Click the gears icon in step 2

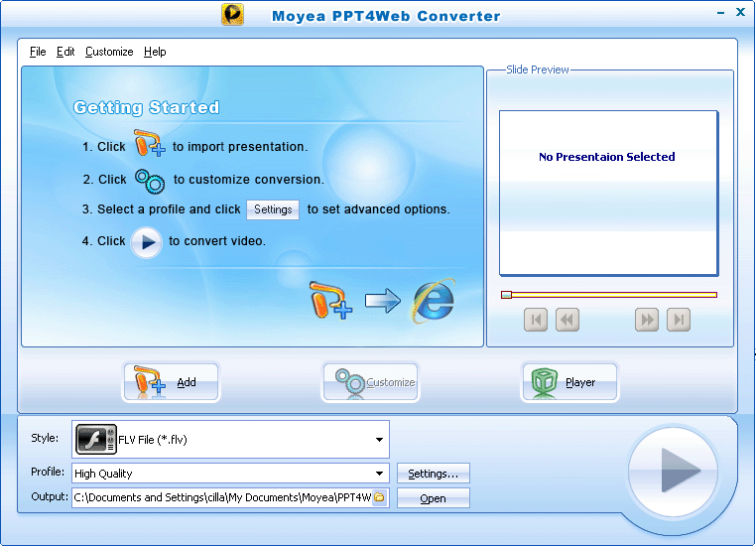[150, 182]
